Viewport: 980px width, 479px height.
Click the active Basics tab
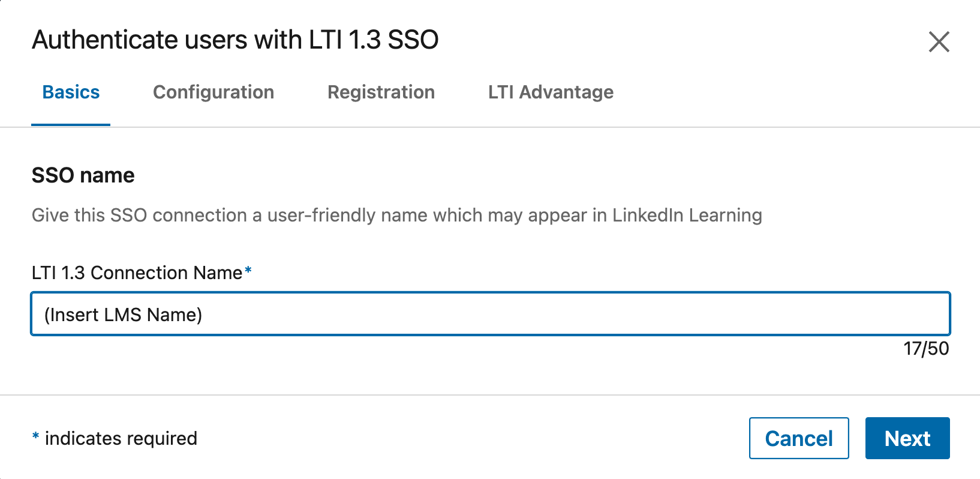pyautogui.click(x=71, y=92)
